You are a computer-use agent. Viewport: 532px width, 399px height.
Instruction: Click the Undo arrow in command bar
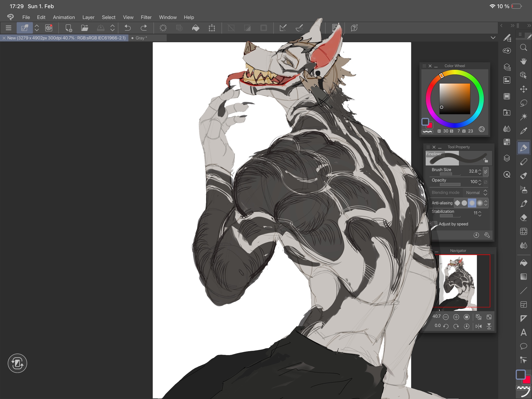coord(128,28)
